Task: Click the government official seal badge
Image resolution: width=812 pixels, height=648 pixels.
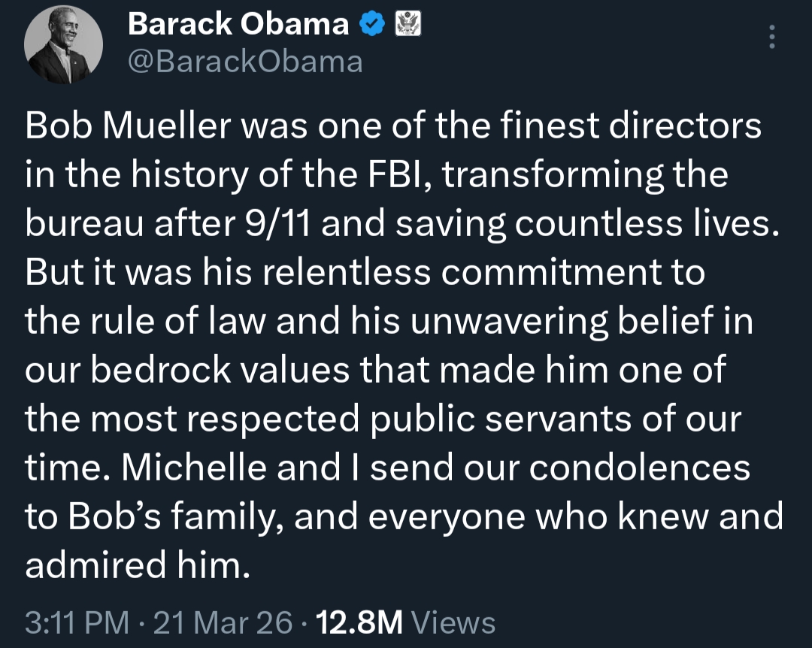Action: pyautogui.click(x=409, y=26)
